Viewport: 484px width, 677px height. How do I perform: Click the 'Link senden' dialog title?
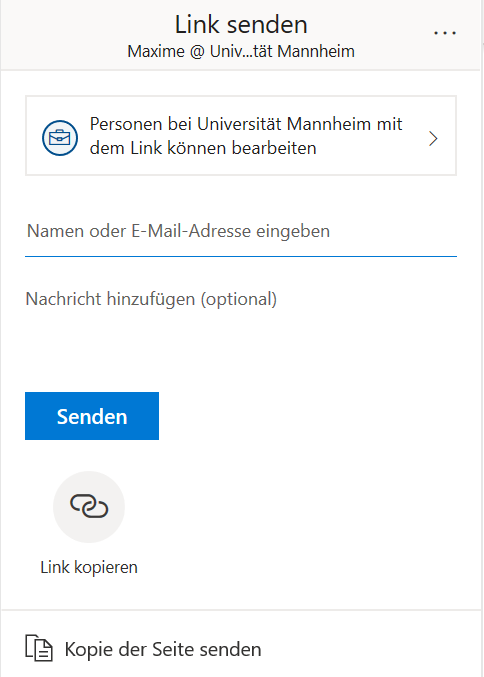[x=241, y=25]
